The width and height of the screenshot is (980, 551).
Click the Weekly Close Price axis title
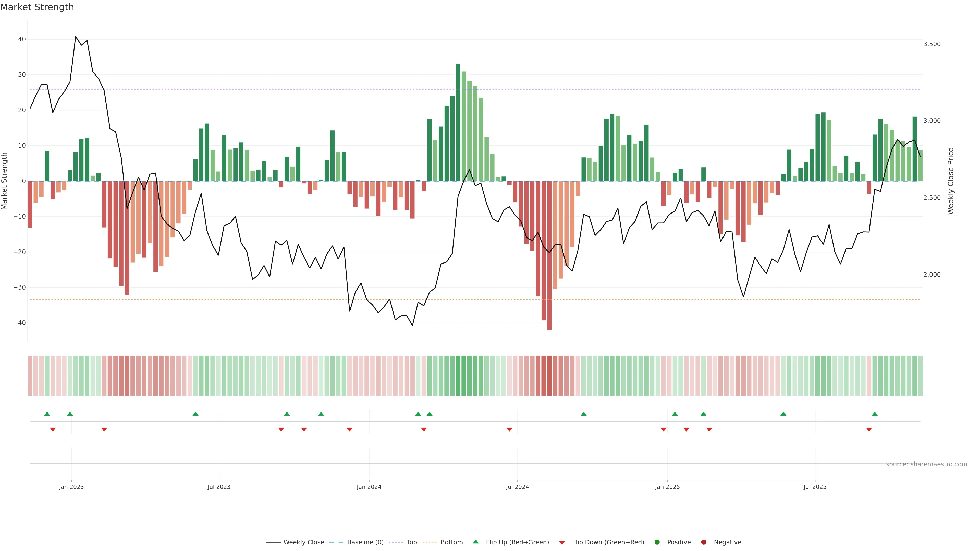tap(951, 181)
